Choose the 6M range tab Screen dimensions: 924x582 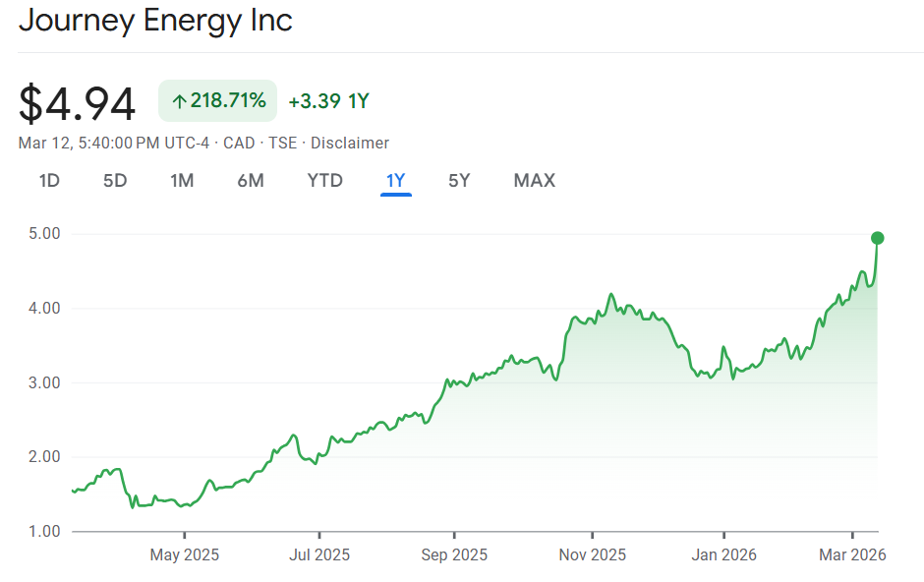(x=251, y=181)
